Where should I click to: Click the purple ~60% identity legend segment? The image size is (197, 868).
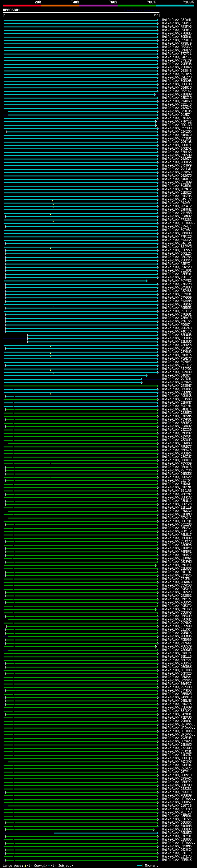[x=99, y=6]
